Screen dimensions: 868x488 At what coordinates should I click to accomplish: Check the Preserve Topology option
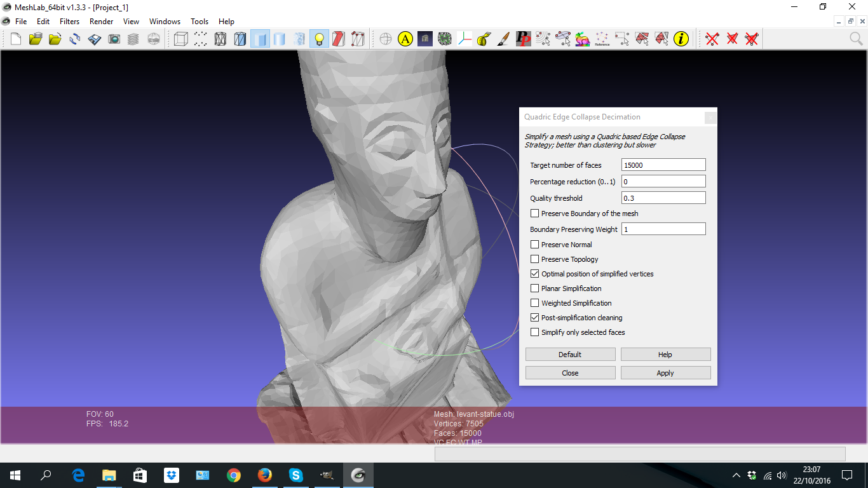pyautogui.click(x=535, y=259)
